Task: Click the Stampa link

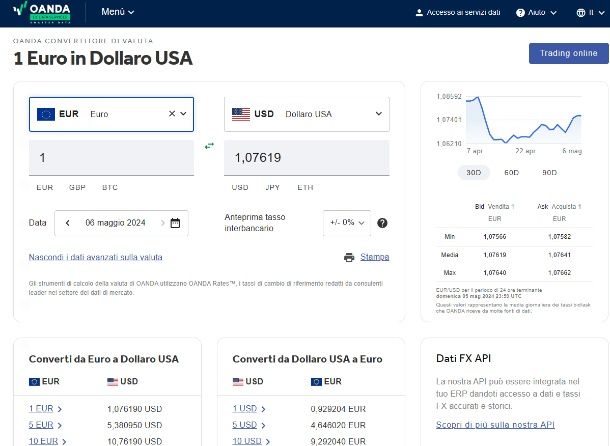Action: coord(375,257)
